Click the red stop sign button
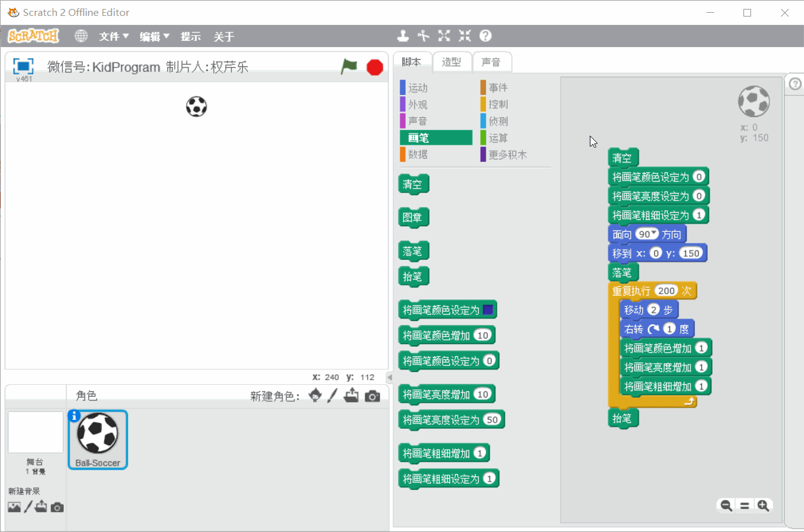Viewport: 804px width, 532px height. [375, 67]
